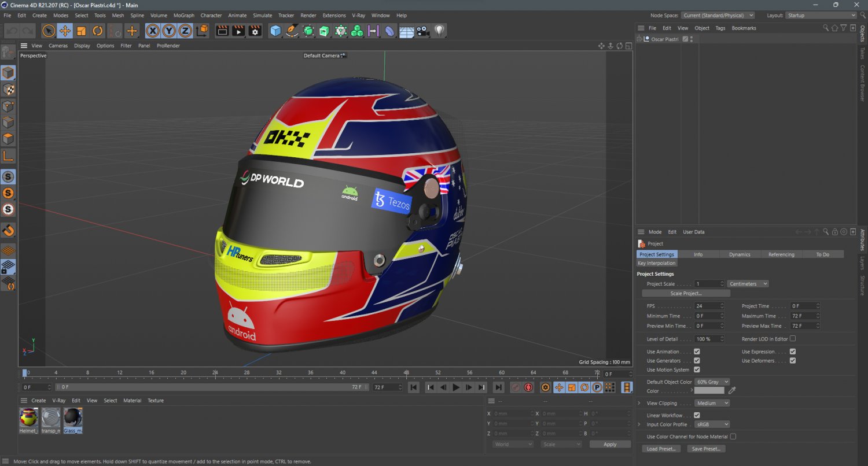
Task: Open Project Scale units dropdown Centimeters
Action: pos(748,284)
